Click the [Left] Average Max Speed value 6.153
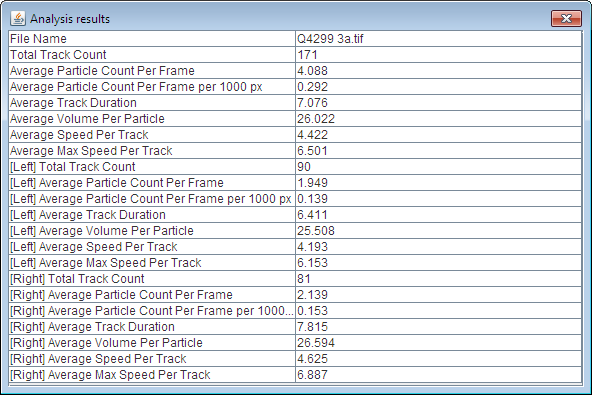592x395 pixels. click(312, 263)
